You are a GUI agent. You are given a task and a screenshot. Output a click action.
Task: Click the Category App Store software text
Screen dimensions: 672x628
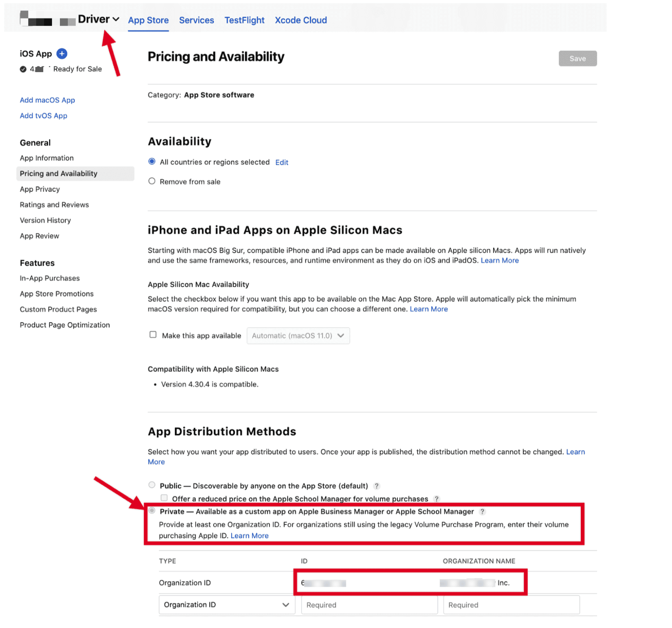tap(201, 95)
